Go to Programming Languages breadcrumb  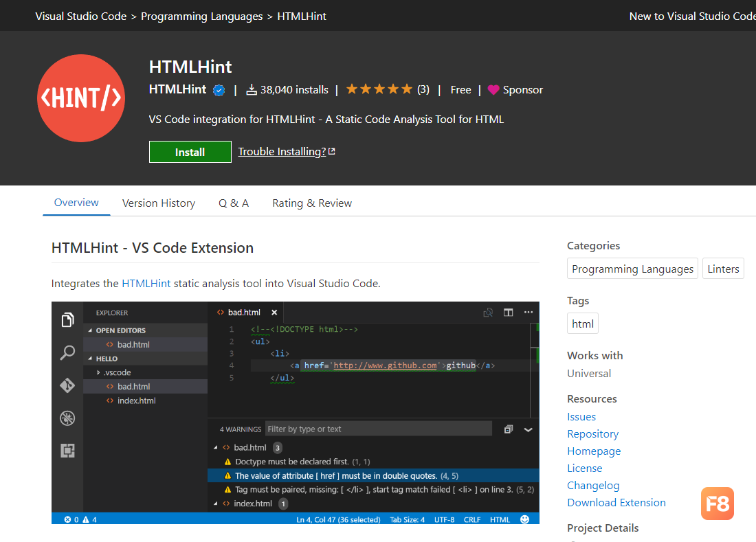[x=201, y=16]
